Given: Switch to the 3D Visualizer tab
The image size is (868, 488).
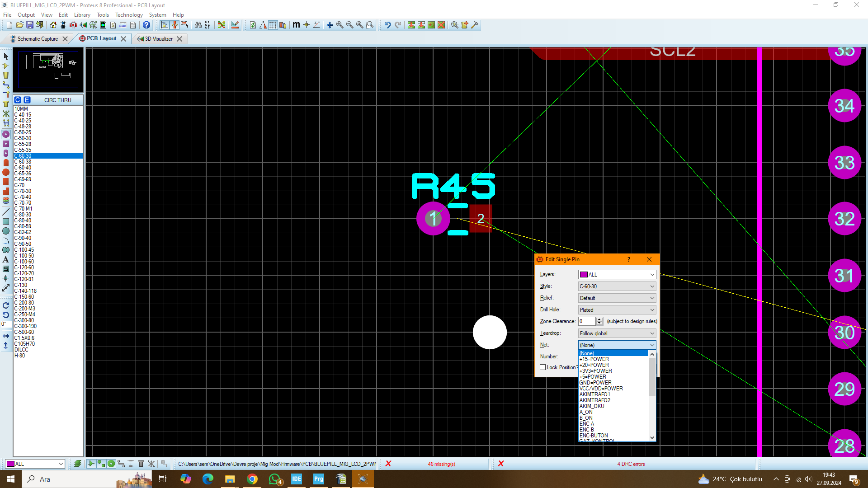Looking at the screenshot, I should (x=159, y=39).
